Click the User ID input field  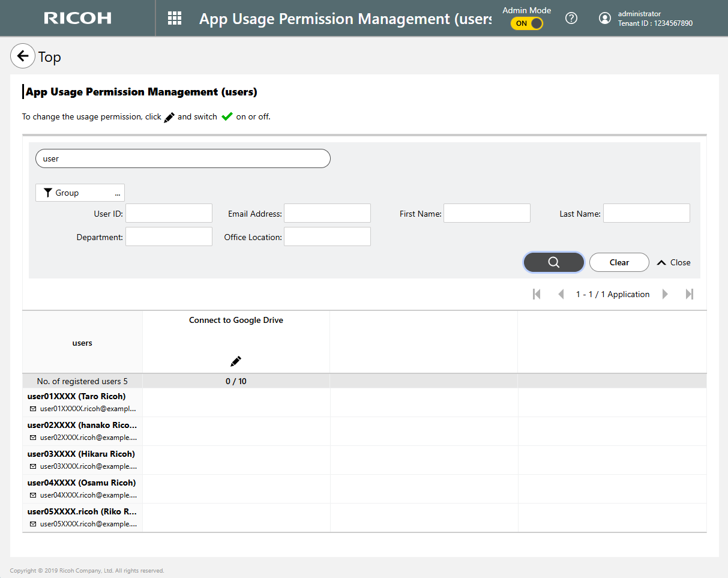click(x=169, y=213)
